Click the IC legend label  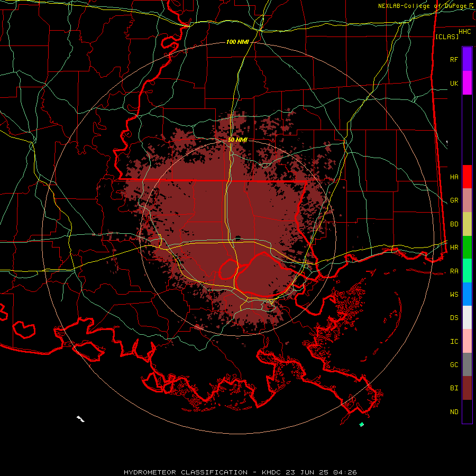(454, 341)
